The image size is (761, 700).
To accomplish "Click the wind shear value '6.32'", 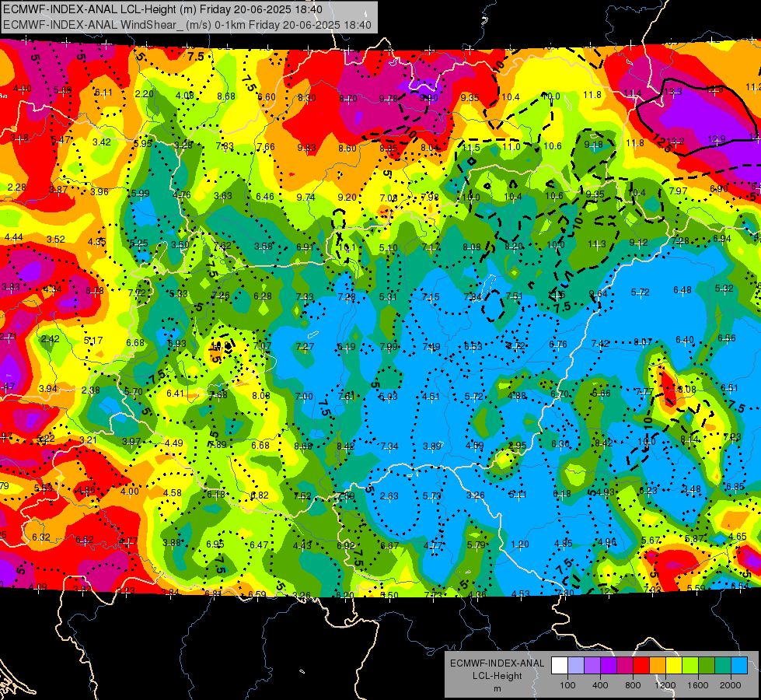I will pos(40,537).
